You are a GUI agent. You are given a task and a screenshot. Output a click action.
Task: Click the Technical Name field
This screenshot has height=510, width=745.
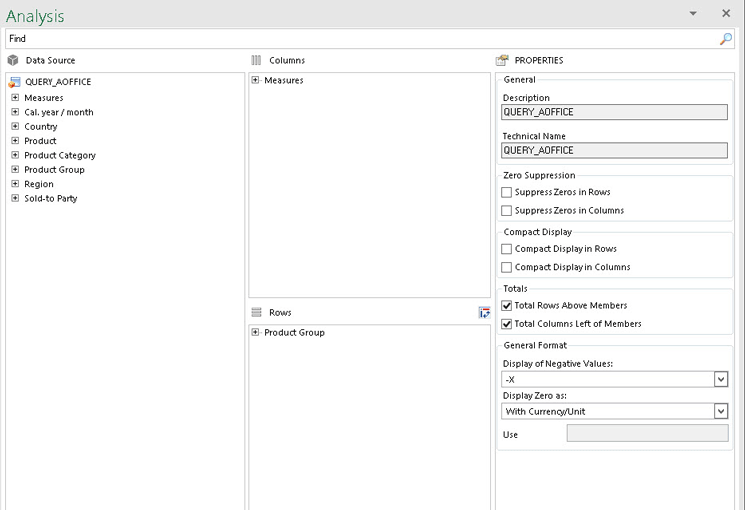pos(614,151)
